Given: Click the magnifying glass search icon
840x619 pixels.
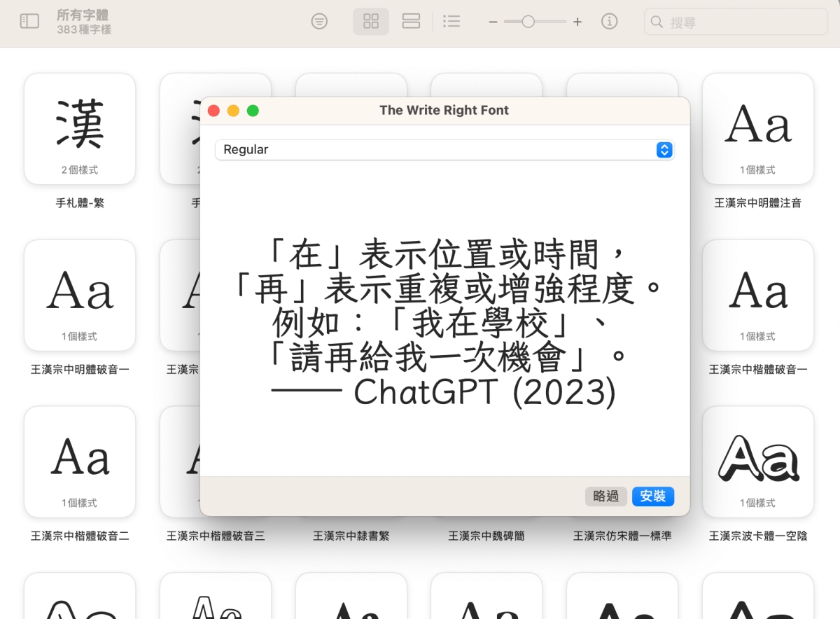Looking at the screenshot, I should click(x=657, y=22).
